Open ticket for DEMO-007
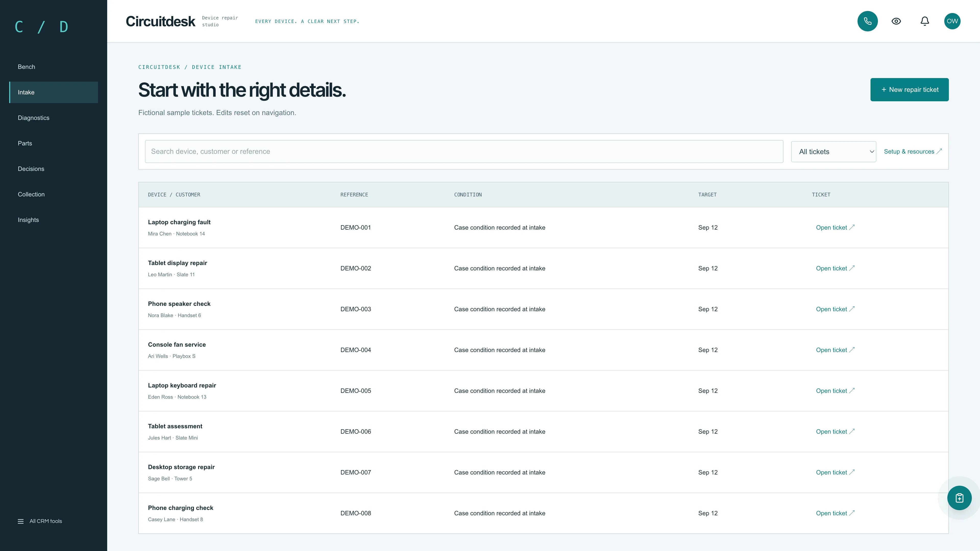The width and height of the screenshot is (980, 551). point(835,472)
